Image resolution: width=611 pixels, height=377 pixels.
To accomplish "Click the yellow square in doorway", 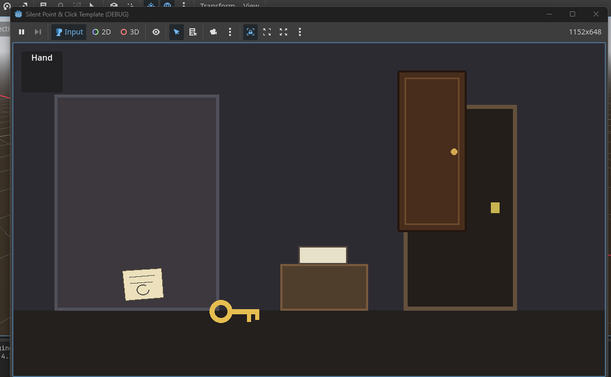I will click(x=495, y=207).
